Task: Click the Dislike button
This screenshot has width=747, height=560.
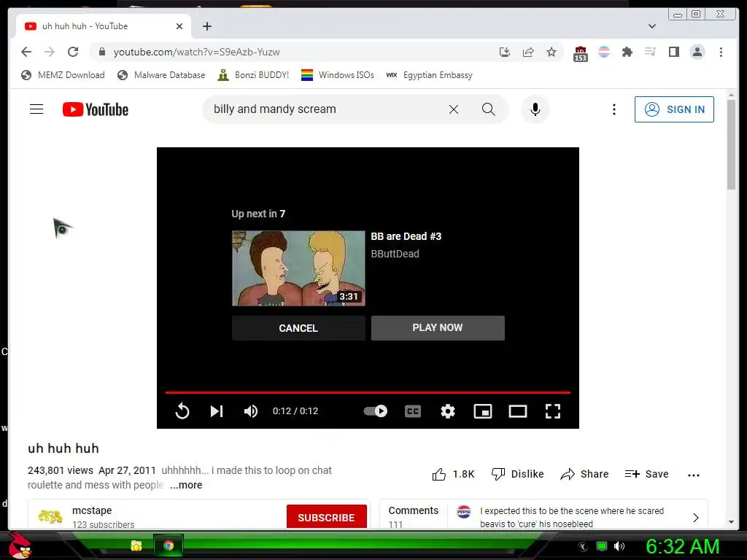Action: click(x=517, y=474)
